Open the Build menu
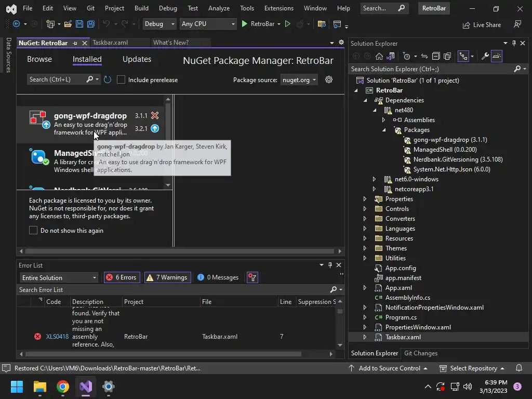Viewport: 532px width, 399px height. 141,8
